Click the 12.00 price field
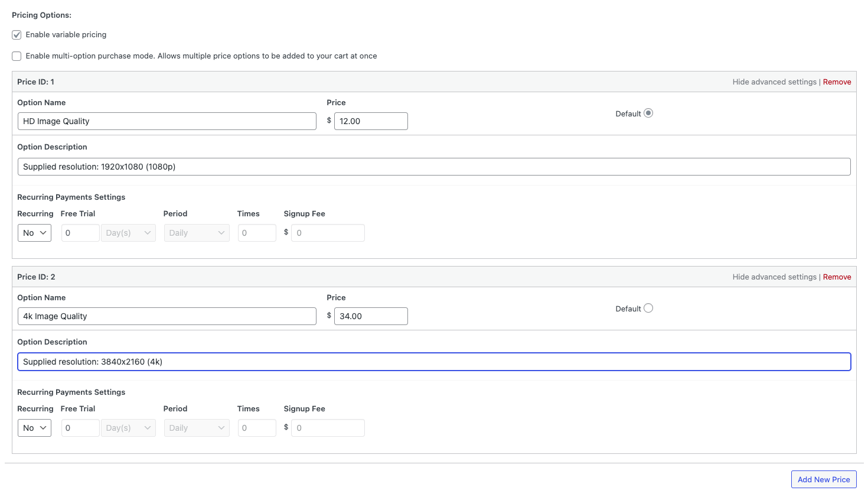 click(x=371, y=121)
